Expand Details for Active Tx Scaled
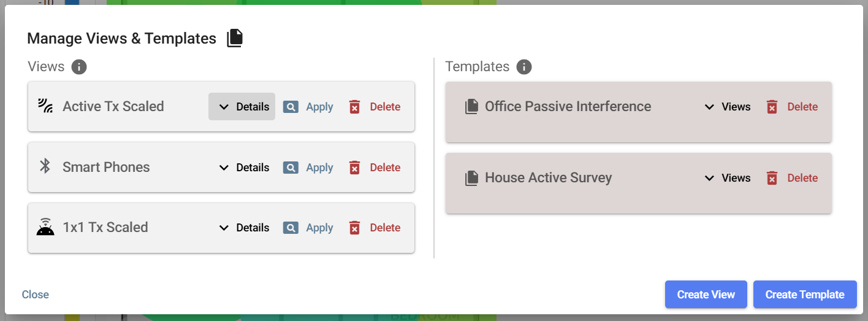 tap(242, 107)
